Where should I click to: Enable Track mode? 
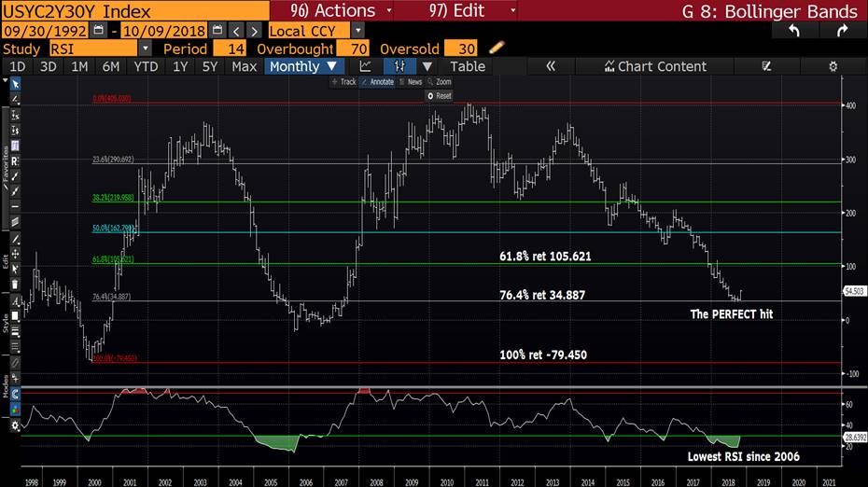[343, 82]
